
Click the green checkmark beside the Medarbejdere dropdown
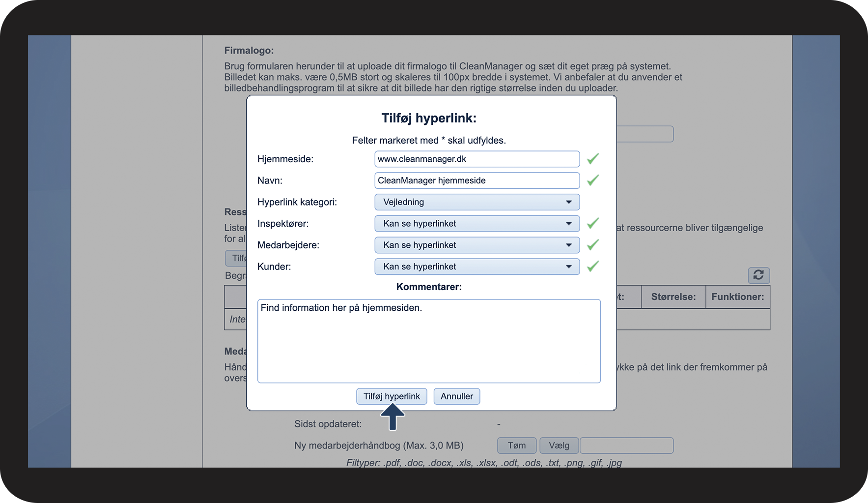point(593,245)
